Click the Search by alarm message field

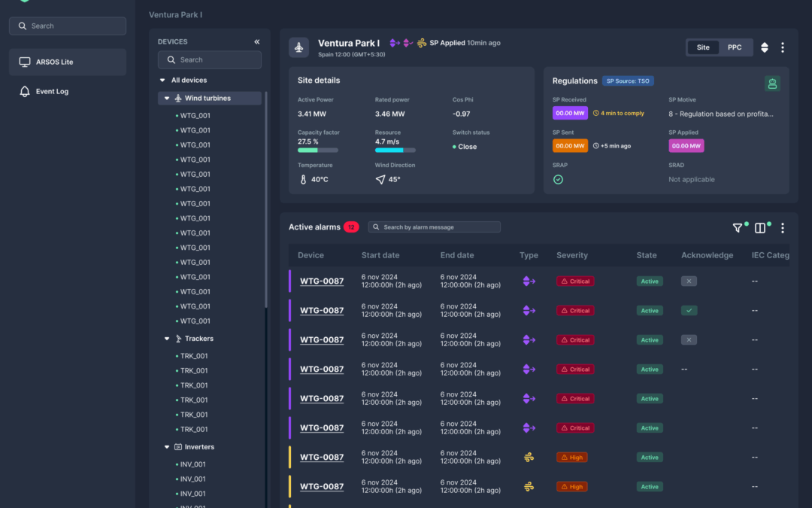[435, 227]
